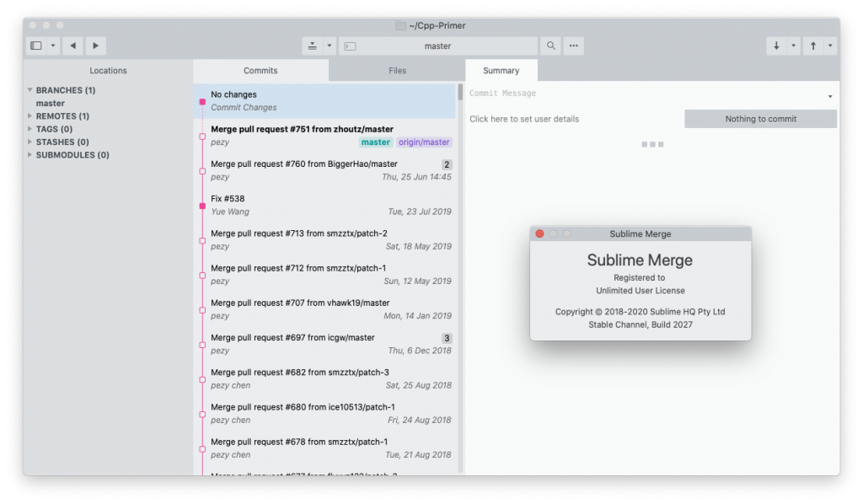Click the pink graph node for Fix #538
Image resolution: width=863 pixels, height=504 pixels.
coord(202,206)
